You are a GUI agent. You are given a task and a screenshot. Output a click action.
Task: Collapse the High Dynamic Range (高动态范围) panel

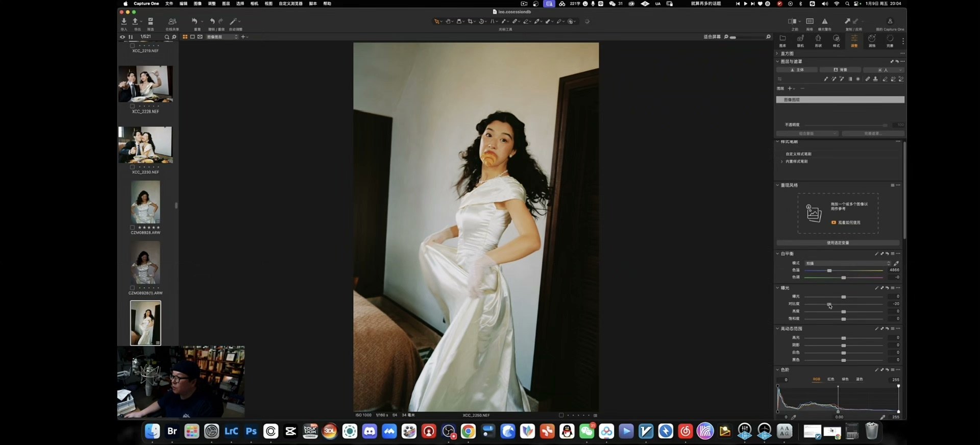coord(777,329)
